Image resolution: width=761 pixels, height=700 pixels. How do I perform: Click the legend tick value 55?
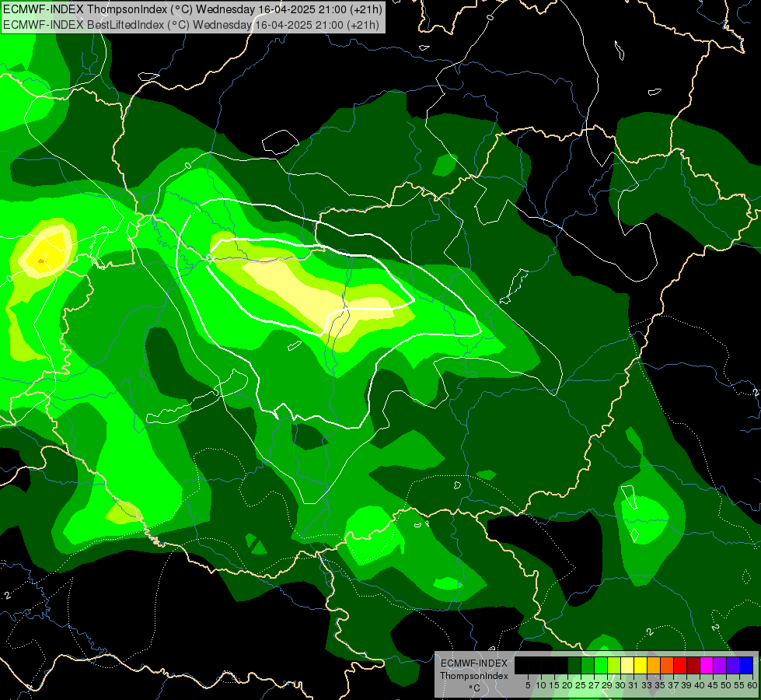tap(740, 685)
